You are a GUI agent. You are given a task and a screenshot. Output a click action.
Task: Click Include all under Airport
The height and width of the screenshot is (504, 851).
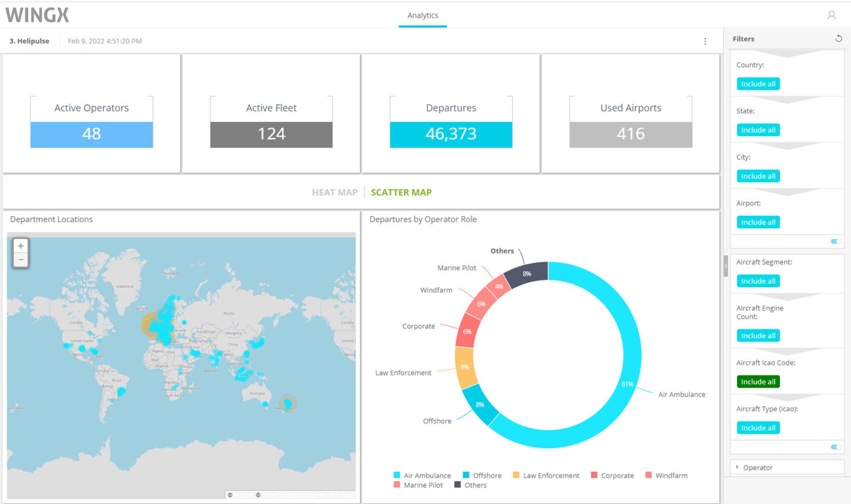pyautogui.click(x=758, y=222)
